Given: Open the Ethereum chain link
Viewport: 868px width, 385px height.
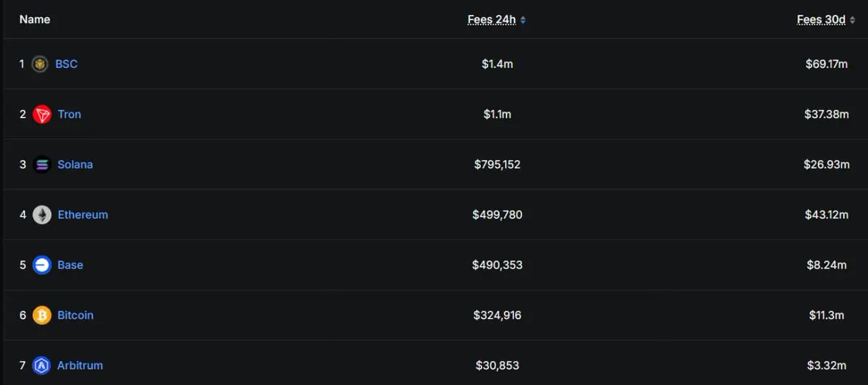Looking at the screenshot, I should pyautogui.click(x=82, y=215).
